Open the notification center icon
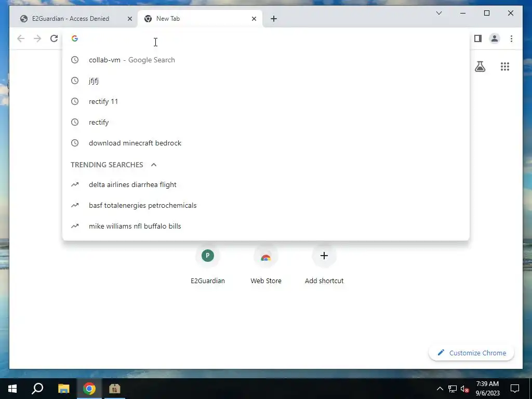 (x=515, y=389)
